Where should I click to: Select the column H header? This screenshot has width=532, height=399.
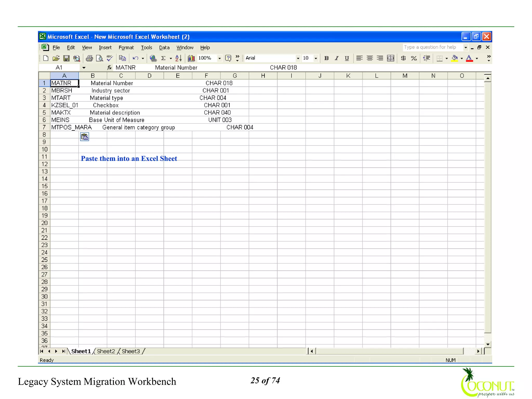pos(263,76)
